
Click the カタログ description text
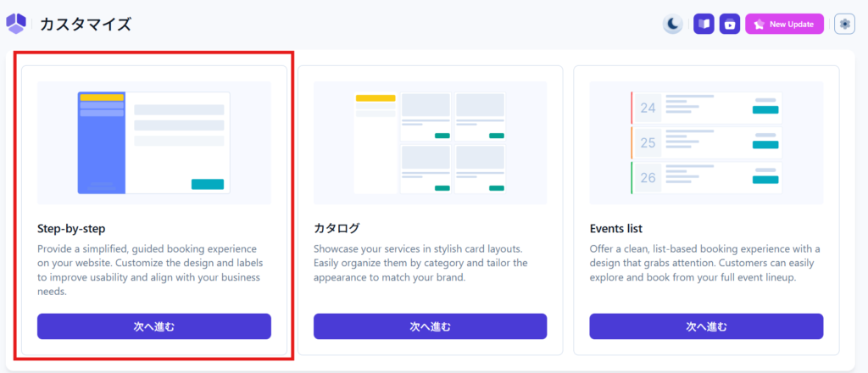421,263
